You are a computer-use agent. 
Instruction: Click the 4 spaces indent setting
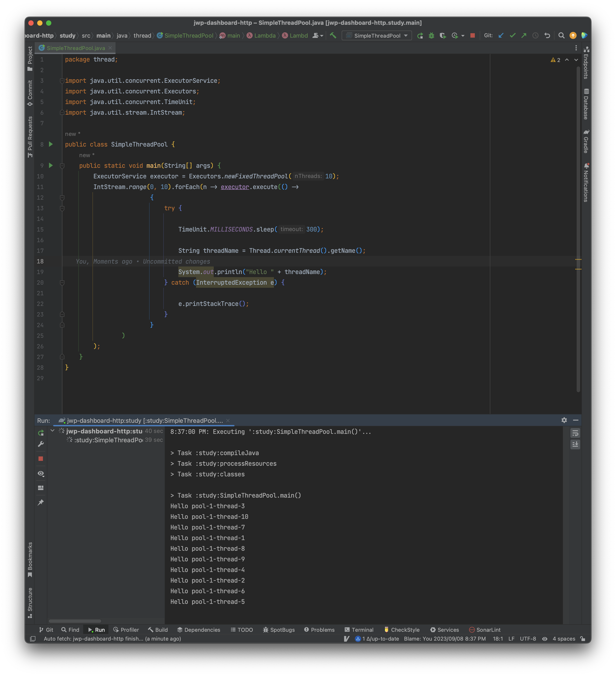[564, 639]
